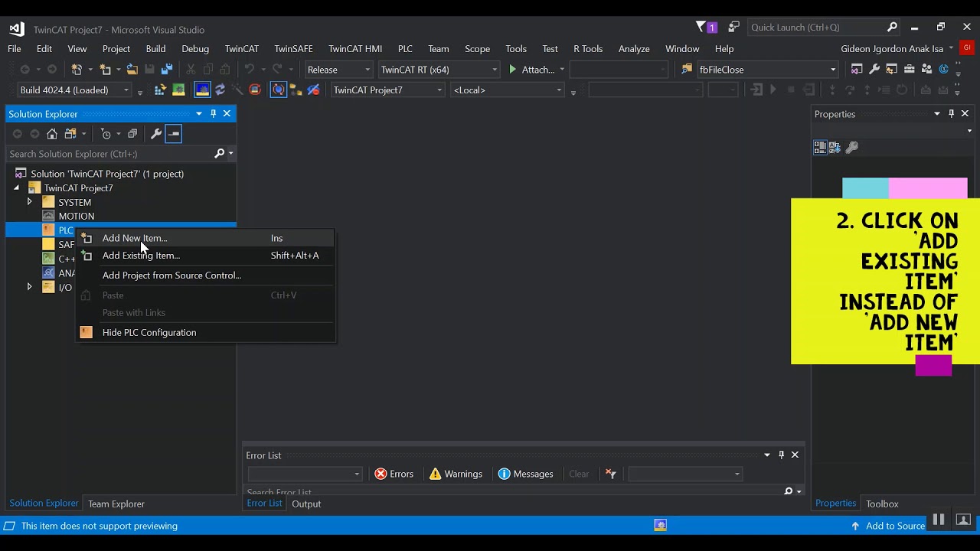Screen dimensions: 980x551
Task: Click the Open File folder icon
Action: [x=132, y=70]
